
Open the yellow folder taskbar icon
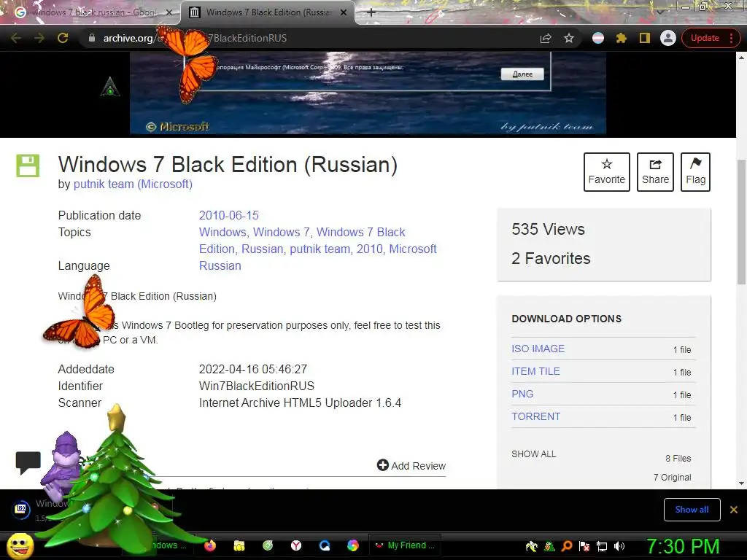coord(239,545)
